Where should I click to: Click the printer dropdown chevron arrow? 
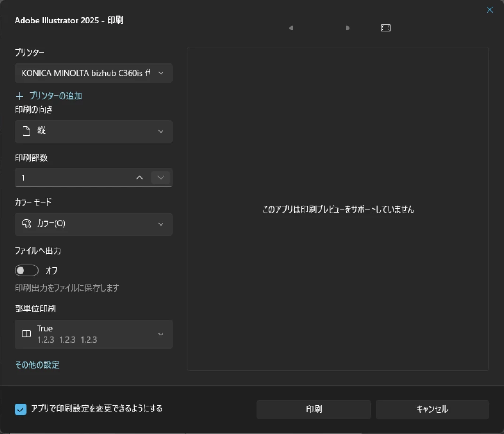pyautogui.click(x=161, y=73)
